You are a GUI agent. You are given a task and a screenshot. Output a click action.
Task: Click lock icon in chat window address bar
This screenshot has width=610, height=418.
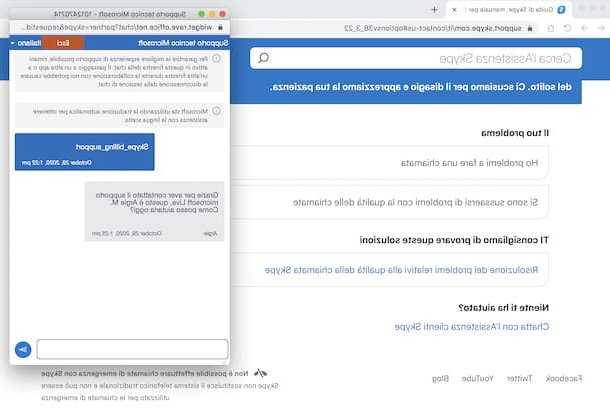tap(221, 27)
